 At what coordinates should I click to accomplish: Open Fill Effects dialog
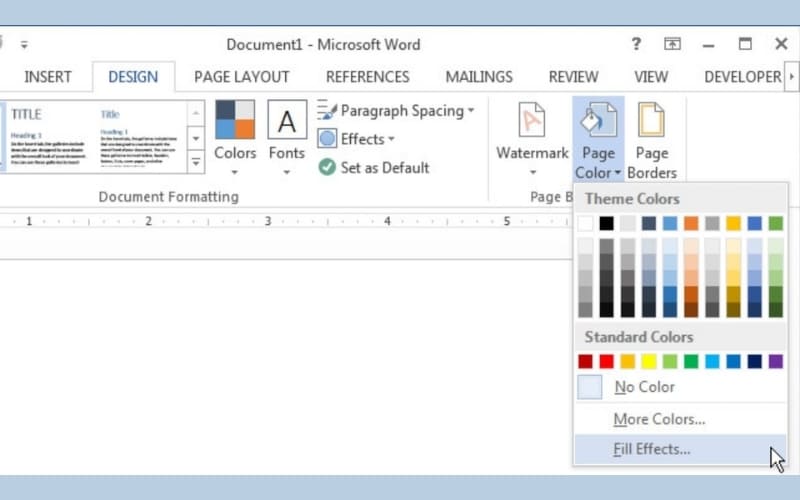[x=681, y=449]
